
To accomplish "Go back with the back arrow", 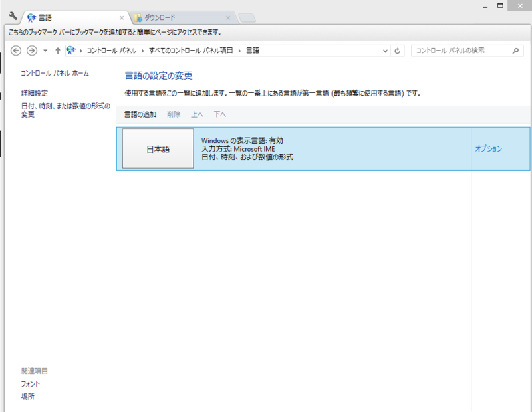I will tap(16, 51).
